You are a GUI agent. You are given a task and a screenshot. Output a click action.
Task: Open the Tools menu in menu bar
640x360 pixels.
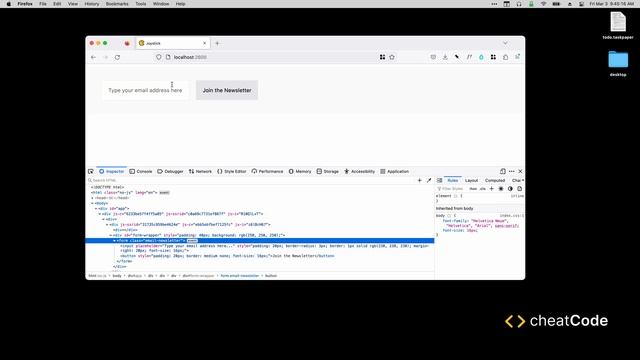tap(140, 4)
